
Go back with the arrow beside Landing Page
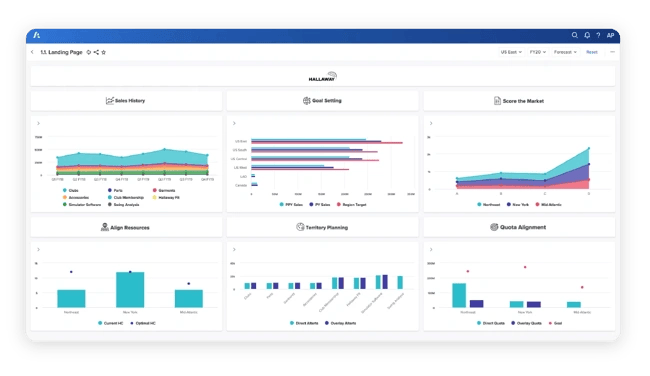[32, 52]
